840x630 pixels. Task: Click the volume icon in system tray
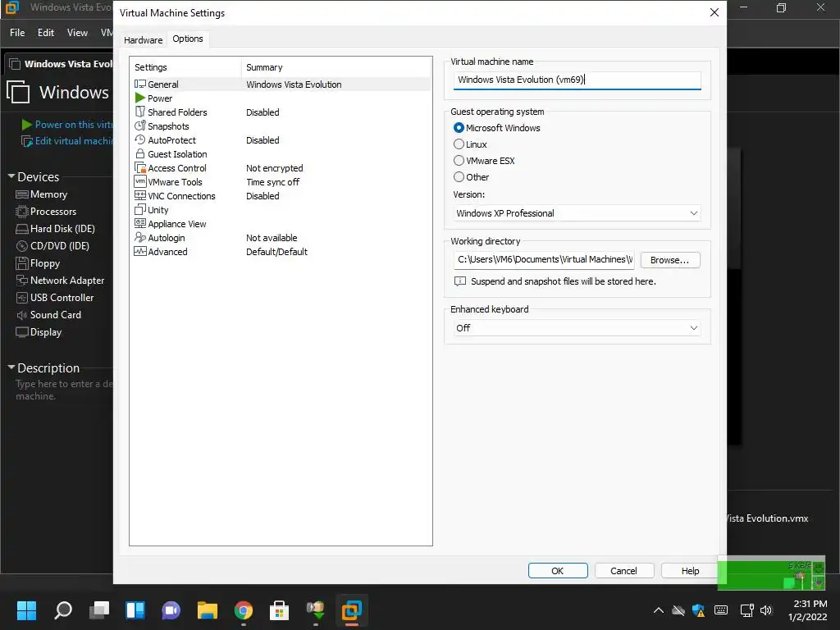(x=766, y=610)
